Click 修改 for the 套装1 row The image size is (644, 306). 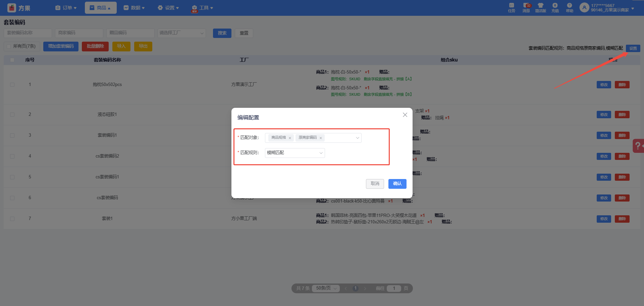tap(604, 219)
